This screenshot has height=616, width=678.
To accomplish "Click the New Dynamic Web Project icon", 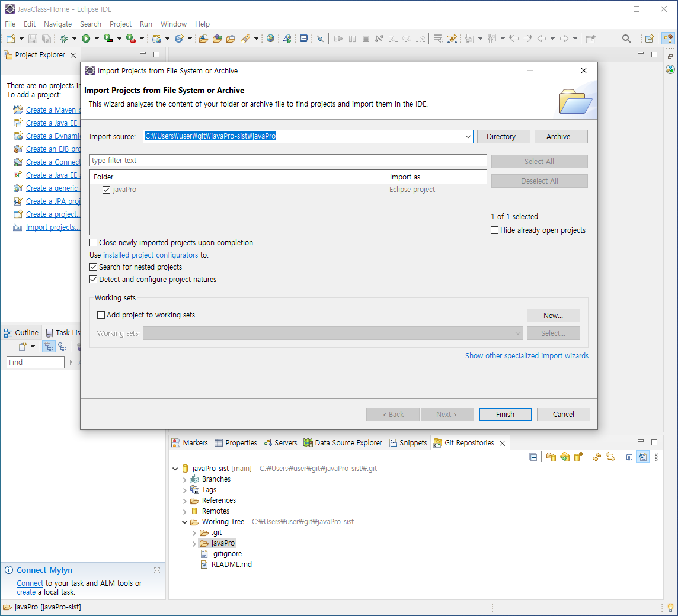I will click(x=156, y=38).
